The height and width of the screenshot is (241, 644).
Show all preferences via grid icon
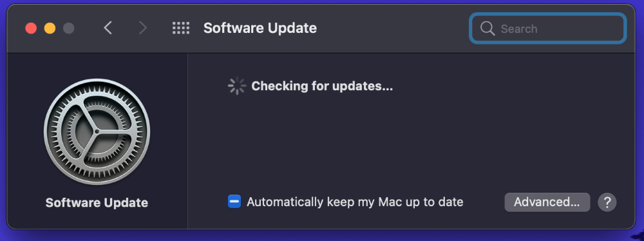(181, 28)
